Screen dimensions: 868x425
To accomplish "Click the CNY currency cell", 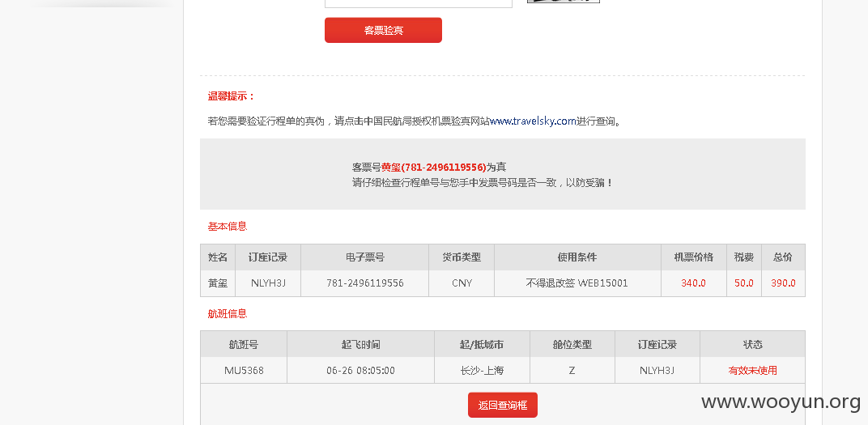I will (x=462, y=283).
